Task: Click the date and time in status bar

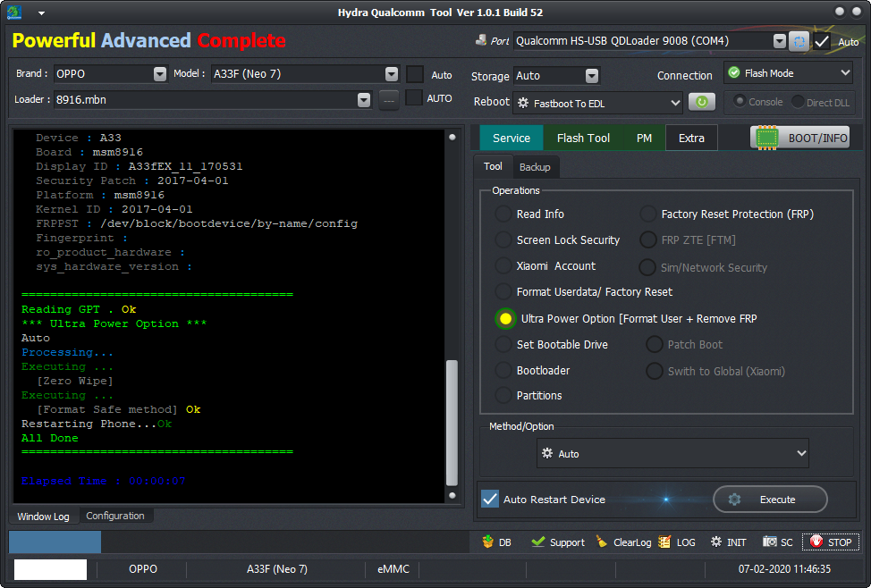Action: [x=784, y=569]
